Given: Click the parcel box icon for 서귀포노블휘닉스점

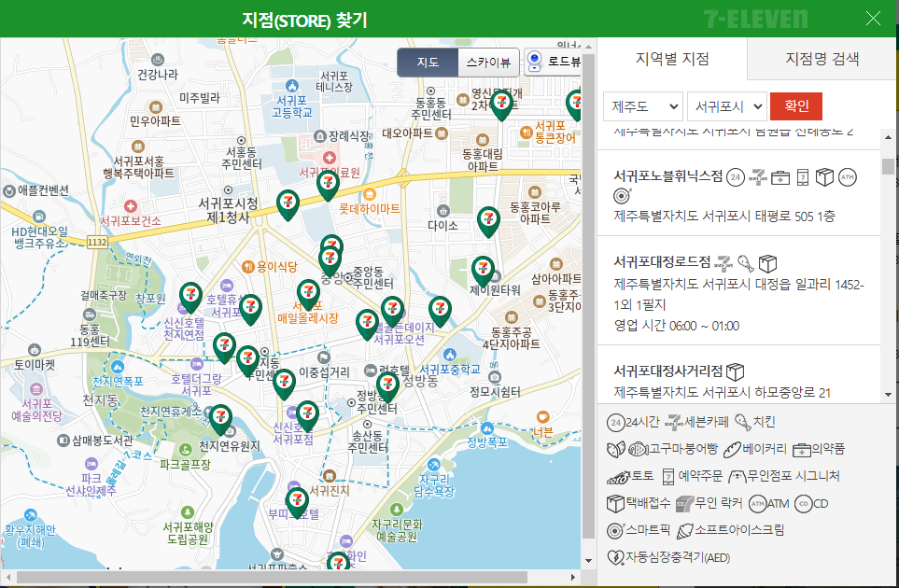Looking at the screenshot, I should tap(824, 177).
